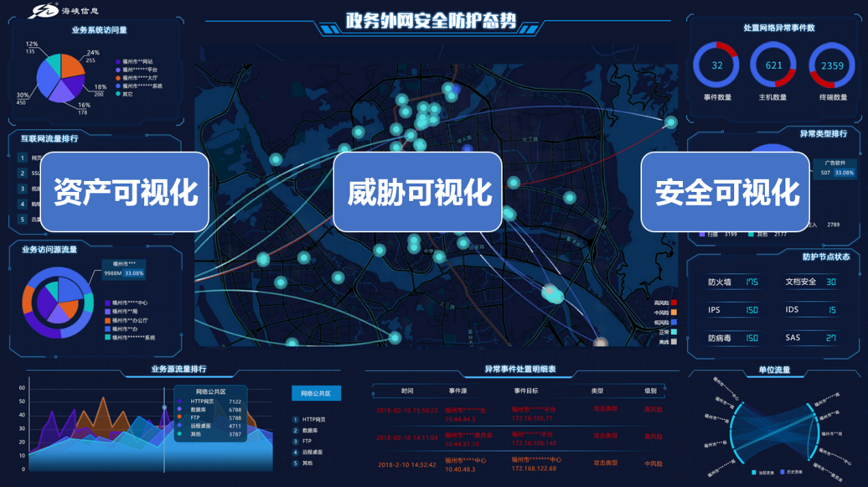Click the donut chart in 业务访问源流量 panel
The image size is (868, 487).
coord(58,301)
